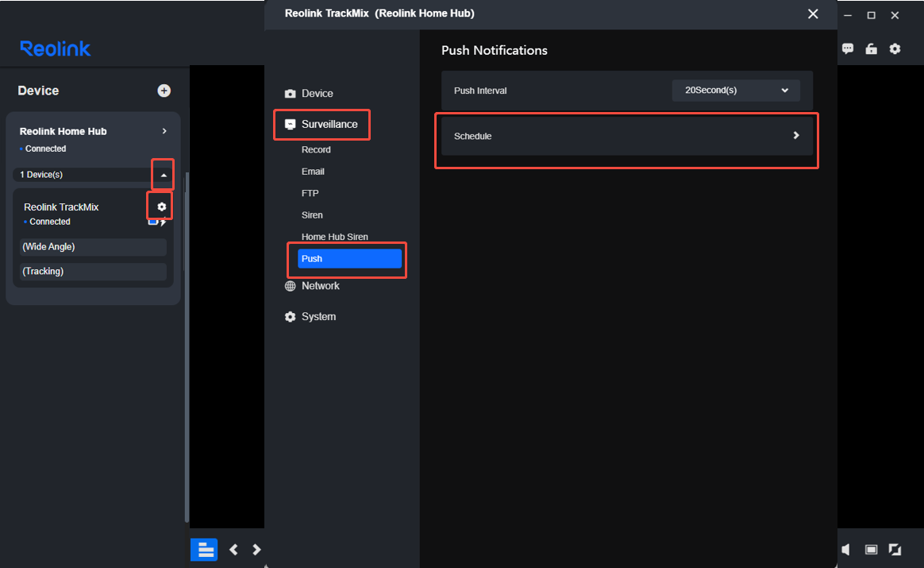Open the Schedule row
Screen dimensions: 924x568
[627, 136]
